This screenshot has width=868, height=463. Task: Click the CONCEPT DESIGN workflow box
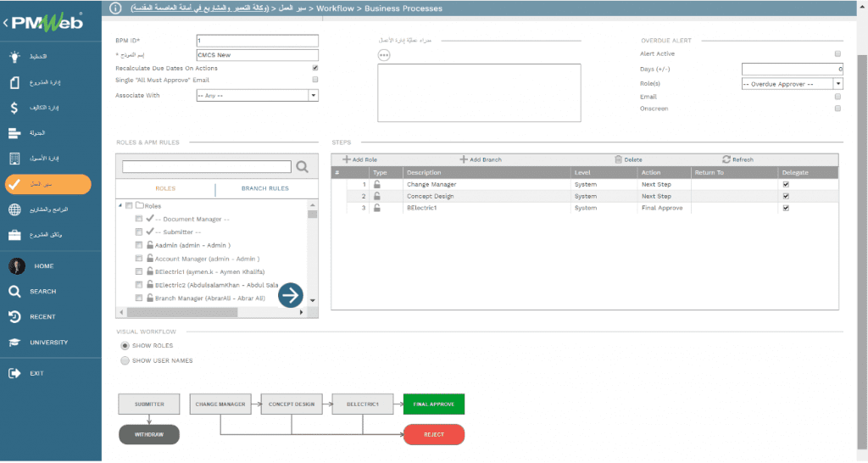[x=292, y=404]
